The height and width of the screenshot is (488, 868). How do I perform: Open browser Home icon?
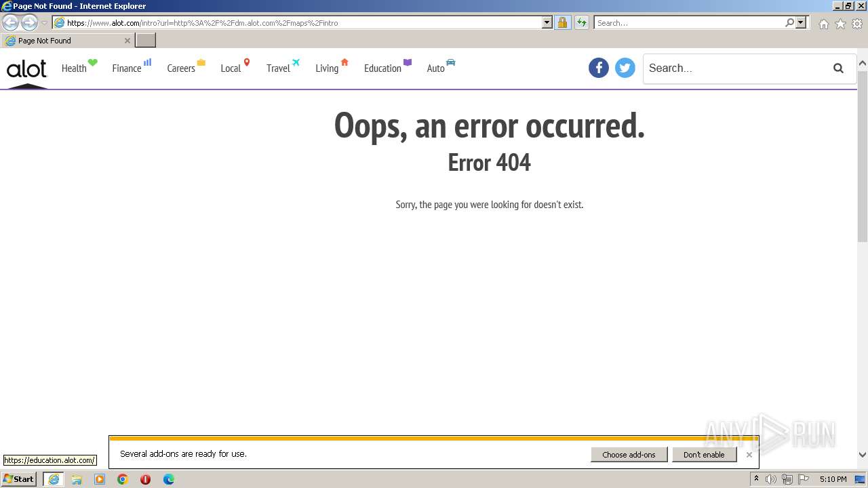coord(823,24)
